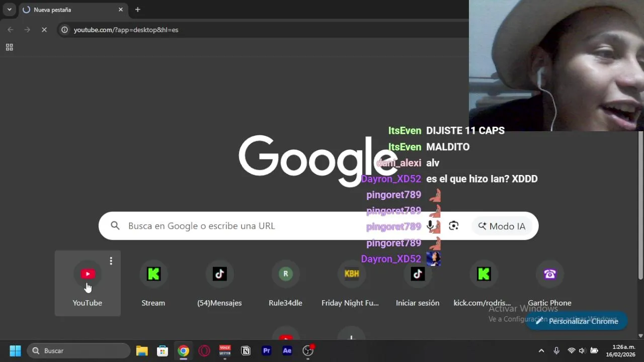This screenshot has height=362, width=644.
Task: Start voice search with the microphone icon
Action: point(430,226)
